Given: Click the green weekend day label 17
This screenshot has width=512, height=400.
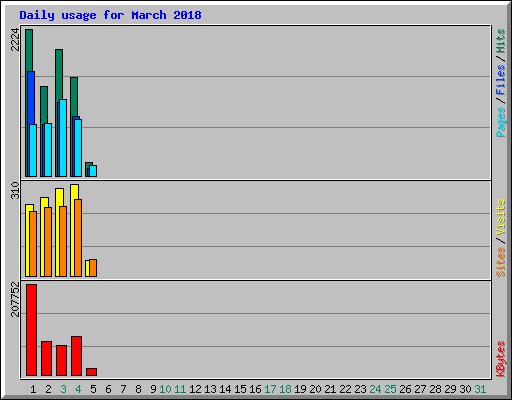Looking at the screenshot, I should tap(270, 389).
